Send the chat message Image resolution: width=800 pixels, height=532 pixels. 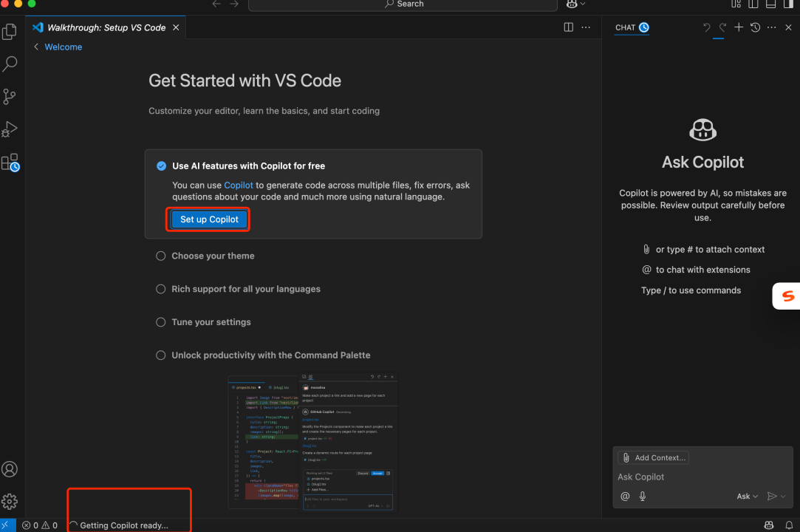[x=772, y=496]
